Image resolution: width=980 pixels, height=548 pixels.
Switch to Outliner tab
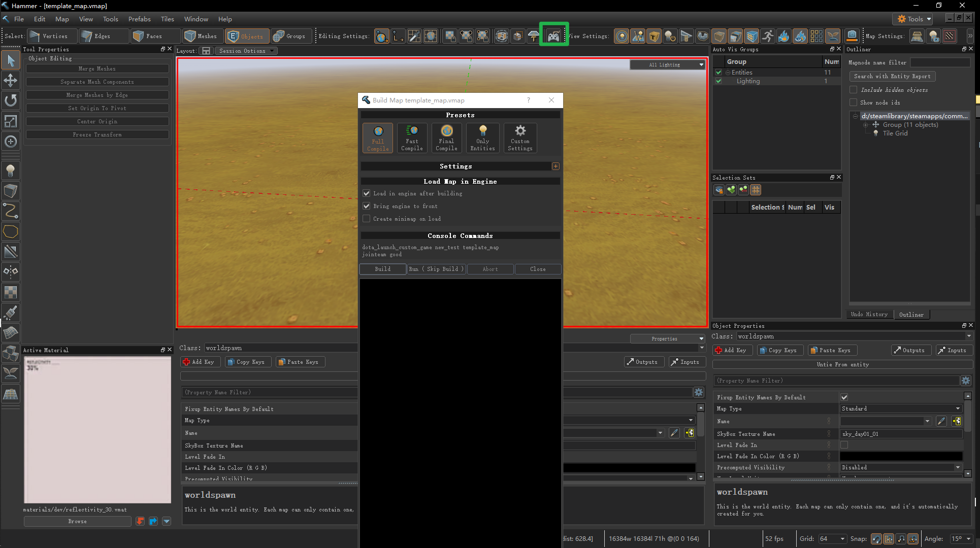coord(911,315)
